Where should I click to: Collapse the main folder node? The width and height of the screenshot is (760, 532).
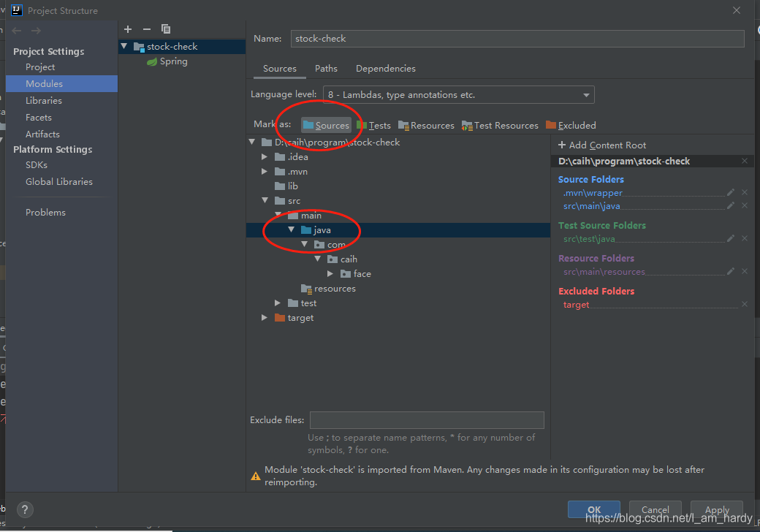(x=278, y=215)
